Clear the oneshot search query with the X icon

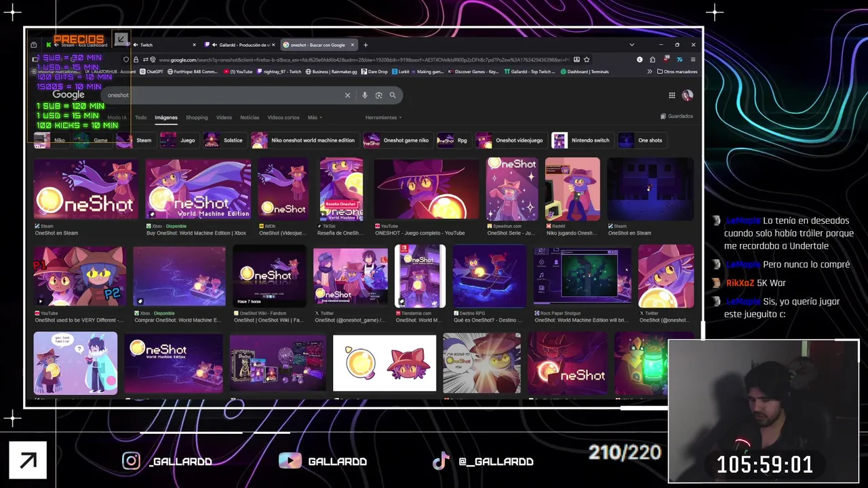(x=347, y=96)
